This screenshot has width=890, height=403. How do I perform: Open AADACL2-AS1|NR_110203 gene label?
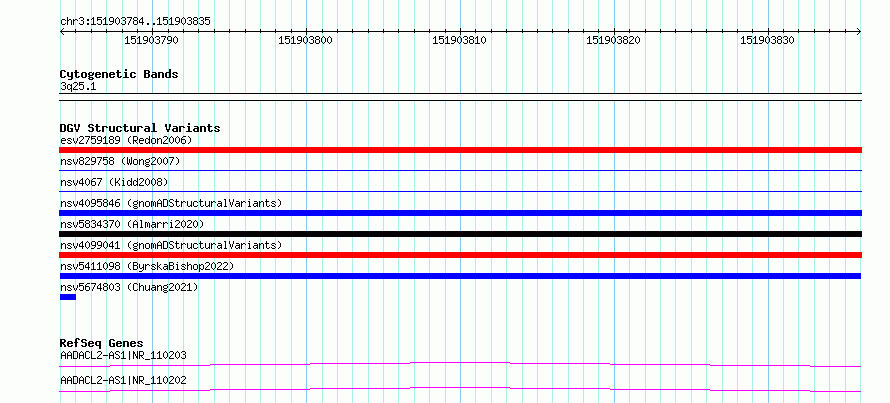pos(123,356)
